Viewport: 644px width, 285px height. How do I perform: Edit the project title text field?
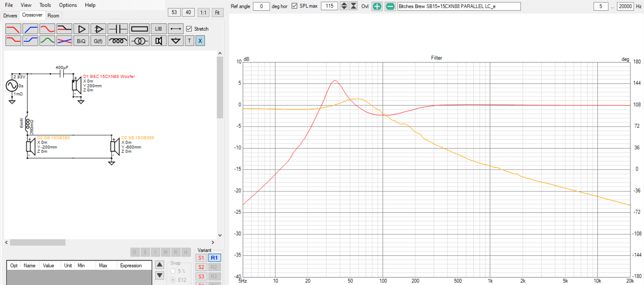coord(459,6)
